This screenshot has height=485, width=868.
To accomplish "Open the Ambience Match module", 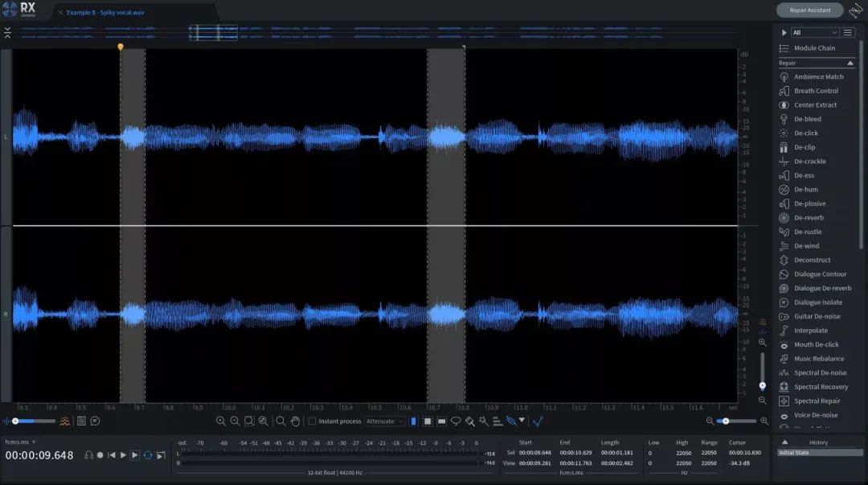I will pyautogui.click(x=812, y=76).
